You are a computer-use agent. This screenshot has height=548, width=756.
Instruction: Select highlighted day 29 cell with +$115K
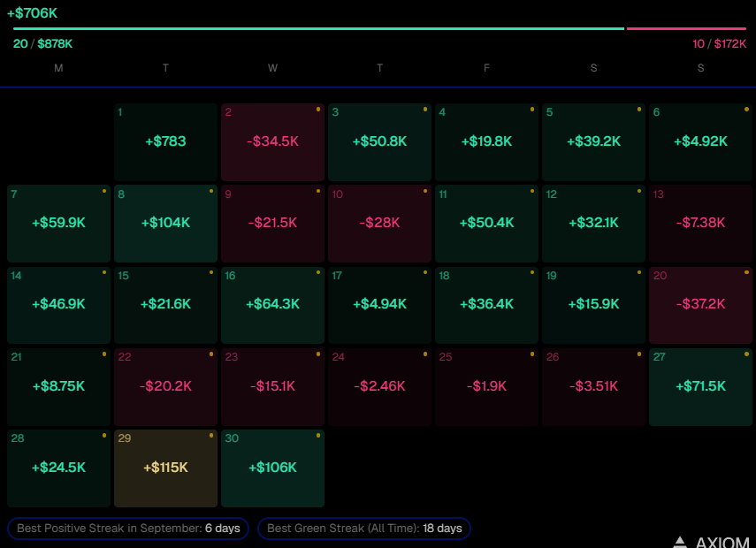166,468
